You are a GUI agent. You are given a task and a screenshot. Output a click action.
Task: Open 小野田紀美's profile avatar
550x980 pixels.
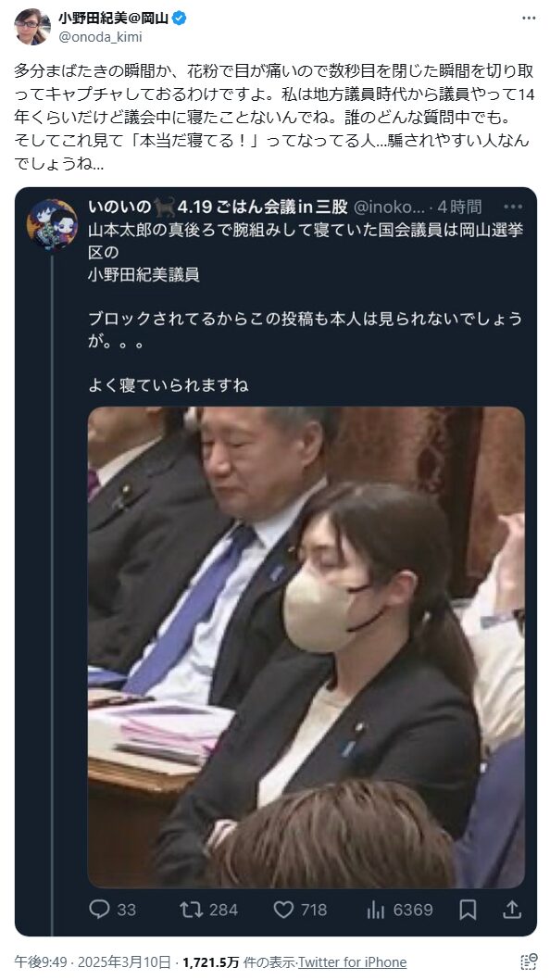[x=31, y=27]
